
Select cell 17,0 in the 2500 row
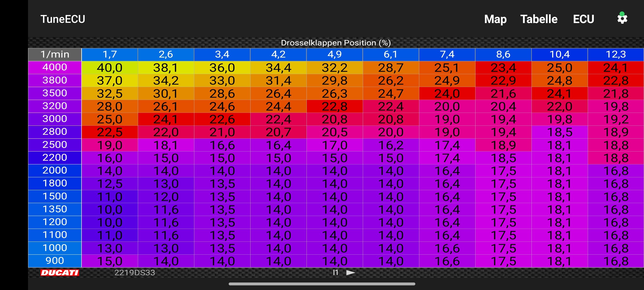tap(335, 145)
